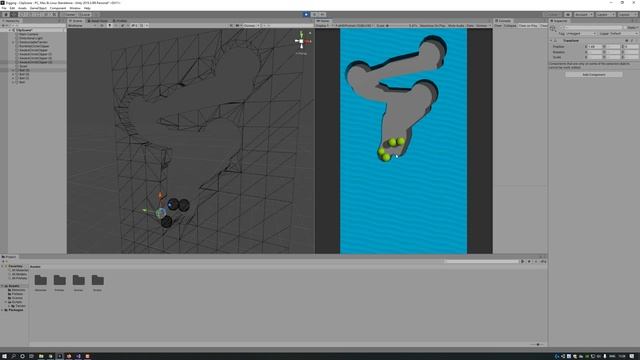640x360 pixels.
Task: Click the Position X input field
Action: click(x=596, y=47)
